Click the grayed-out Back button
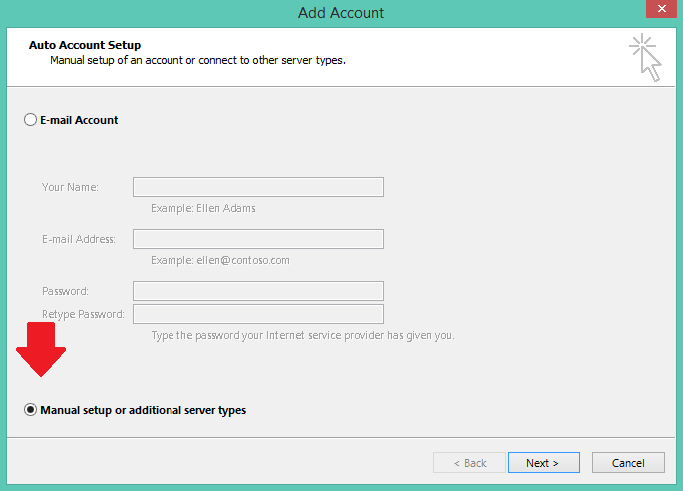 click(x=470, y=463)
